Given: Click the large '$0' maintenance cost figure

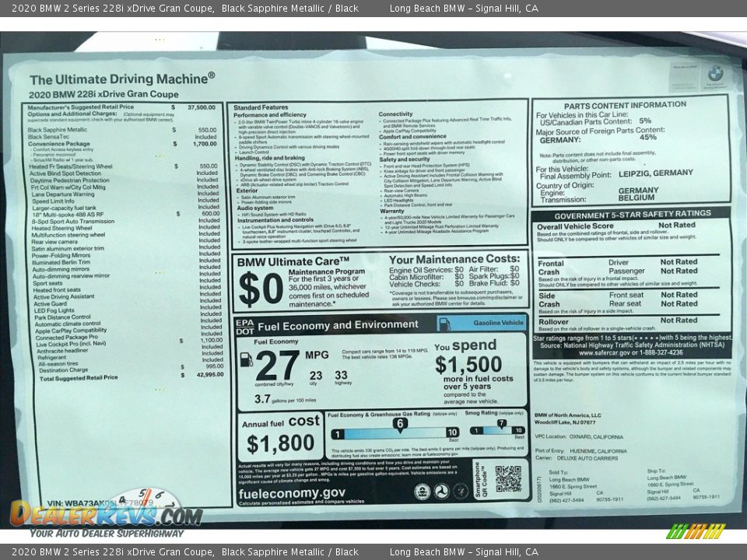Looking at the screenshot, I should click(261, 289).
